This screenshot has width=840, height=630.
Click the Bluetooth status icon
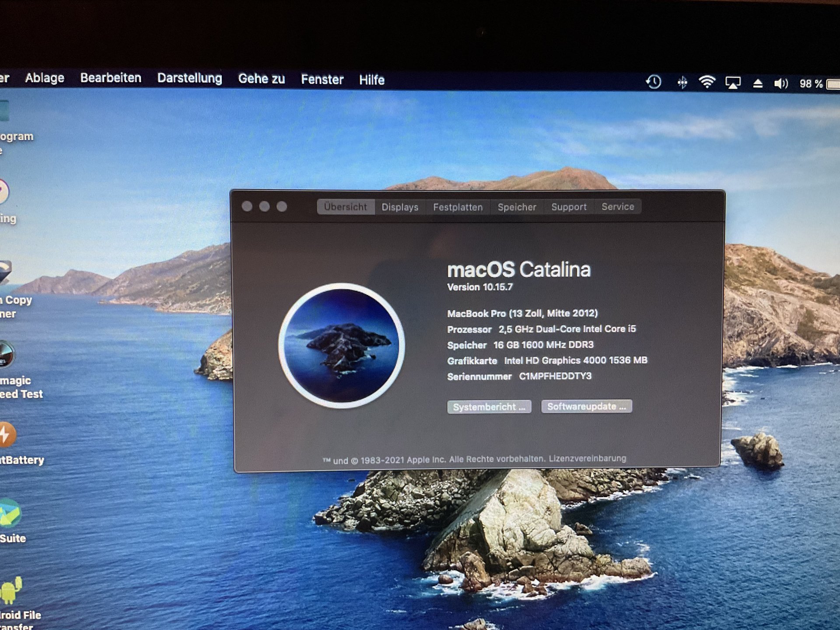pos(682,82)
